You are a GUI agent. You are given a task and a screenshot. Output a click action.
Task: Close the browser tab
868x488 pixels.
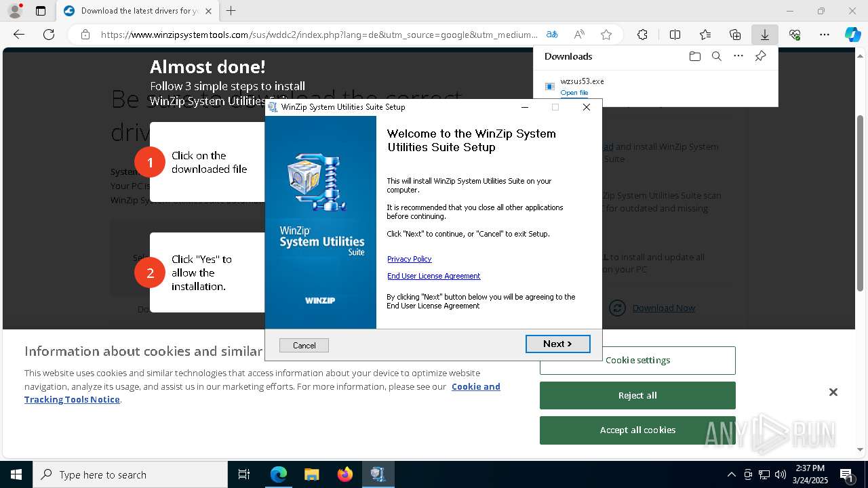pyautogui.click(x=208, y=11)
